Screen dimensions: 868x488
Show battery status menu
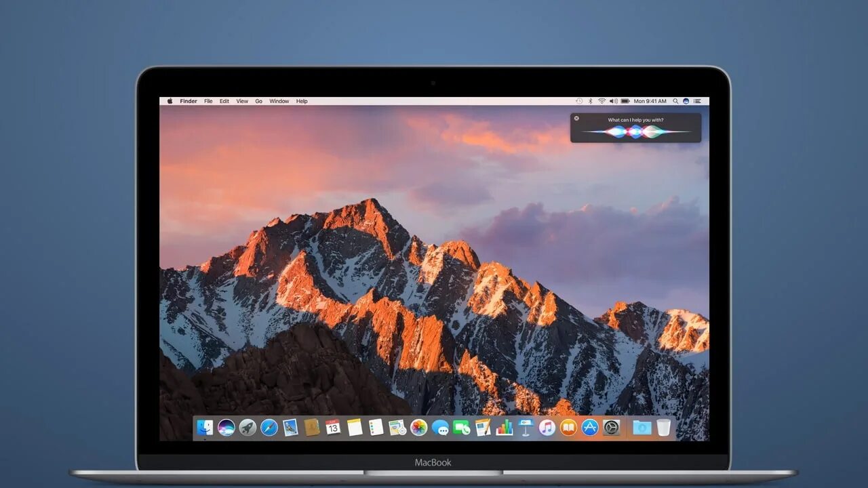625,101
